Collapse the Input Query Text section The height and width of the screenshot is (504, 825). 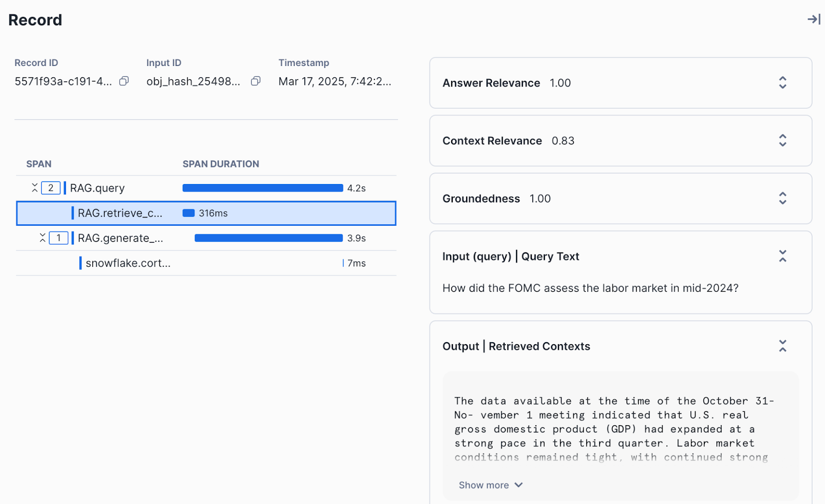point(782,256)
